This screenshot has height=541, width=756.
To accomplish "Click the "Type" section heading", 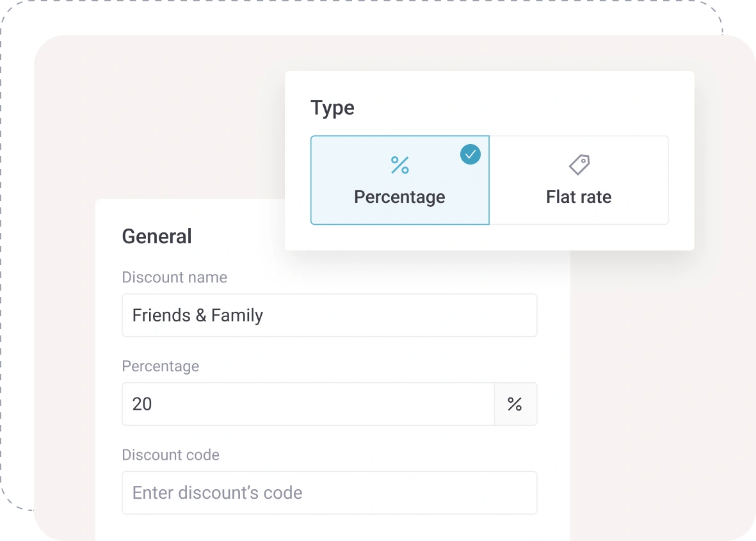I will pos(332,108).
